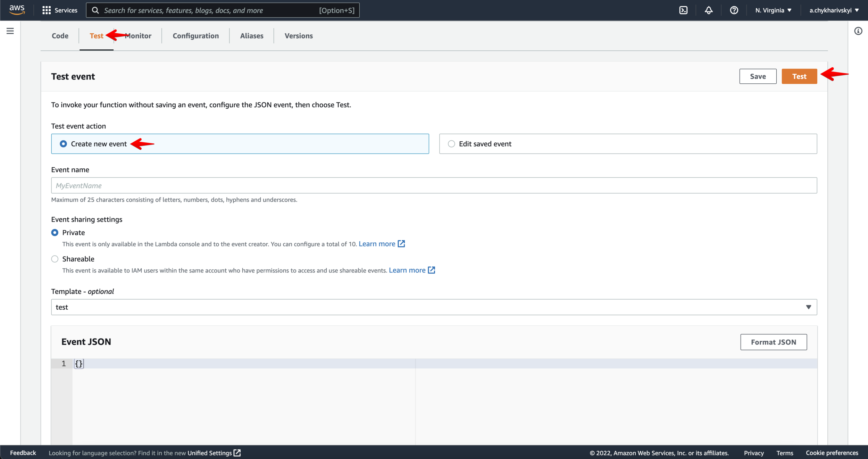The height and width of the screenshot is (459, 868).
Task: Open the info panel icon
Action: (x=858, y=31)
